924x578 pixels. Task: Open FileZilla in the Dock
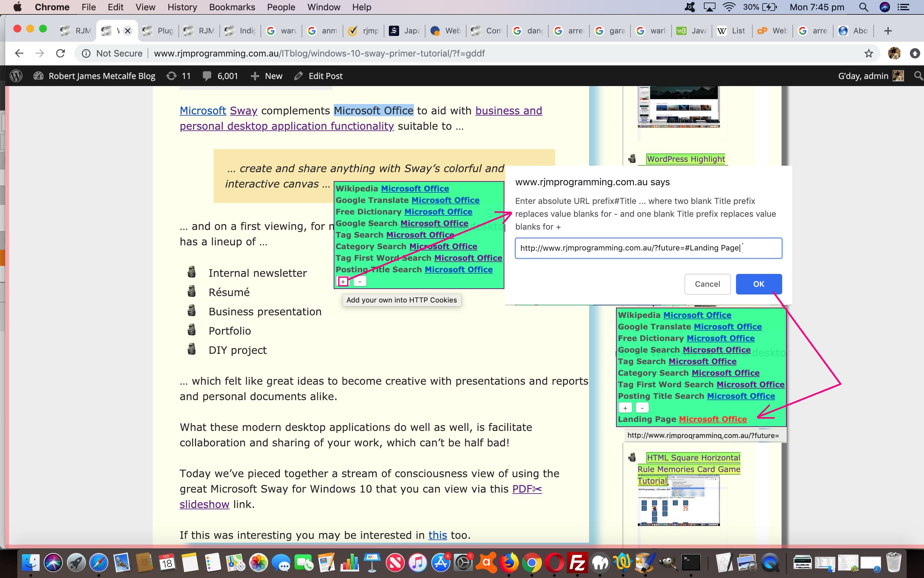coord(577,563)
